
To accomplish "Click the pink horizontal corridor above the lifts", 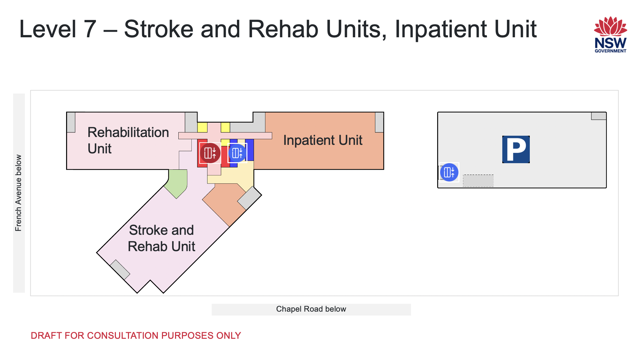I will tap(225, 136).
